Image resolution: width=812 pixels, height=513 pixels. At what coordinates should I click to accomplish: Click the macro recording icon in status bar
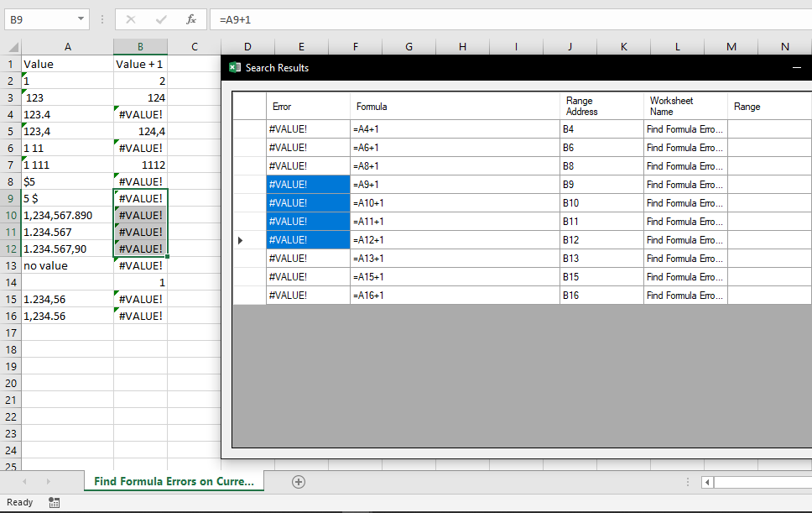point(54,502)
